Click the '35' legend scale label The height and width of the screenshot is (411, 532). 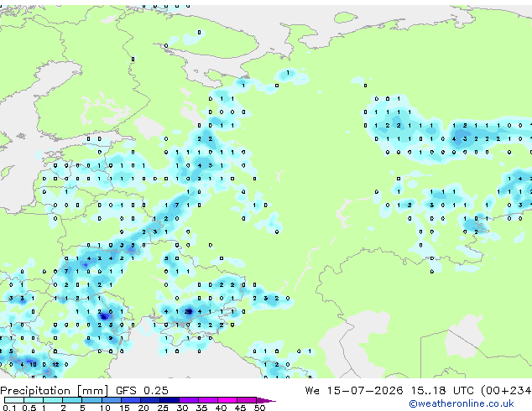point(201,408)
